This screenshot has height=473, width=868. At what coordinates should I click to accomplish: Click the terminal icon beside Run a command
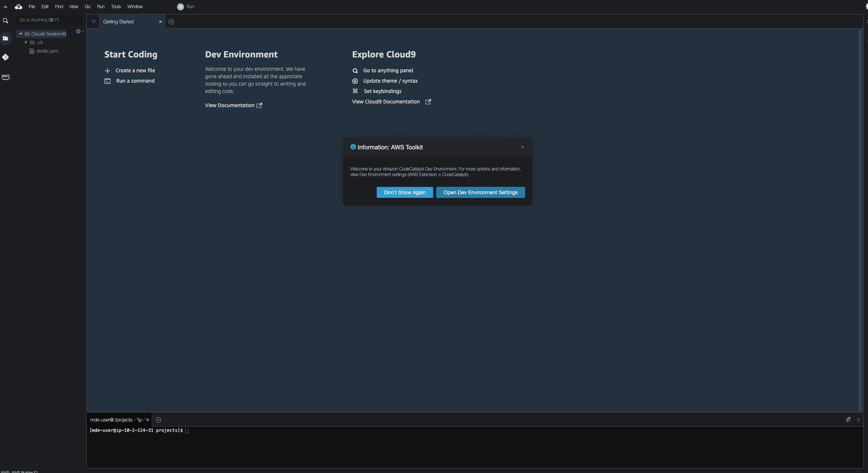(x=107, y=81)
